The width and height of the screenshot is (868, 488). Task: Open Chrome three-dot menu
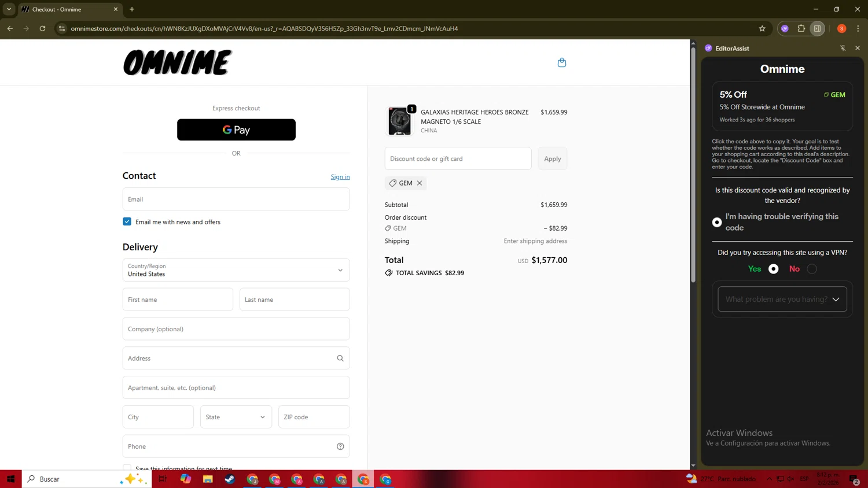tap(858, 28)
